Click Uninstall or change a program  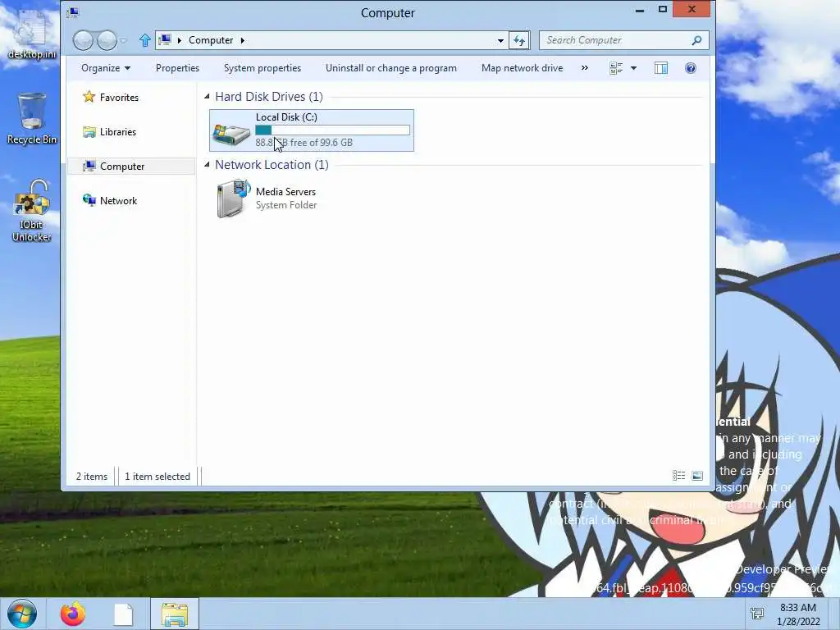coord(391,68)
